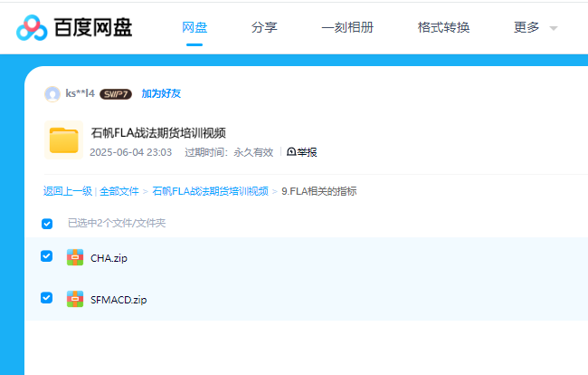
Task: Click the SVIP7 membership badge
Action: 116,93
